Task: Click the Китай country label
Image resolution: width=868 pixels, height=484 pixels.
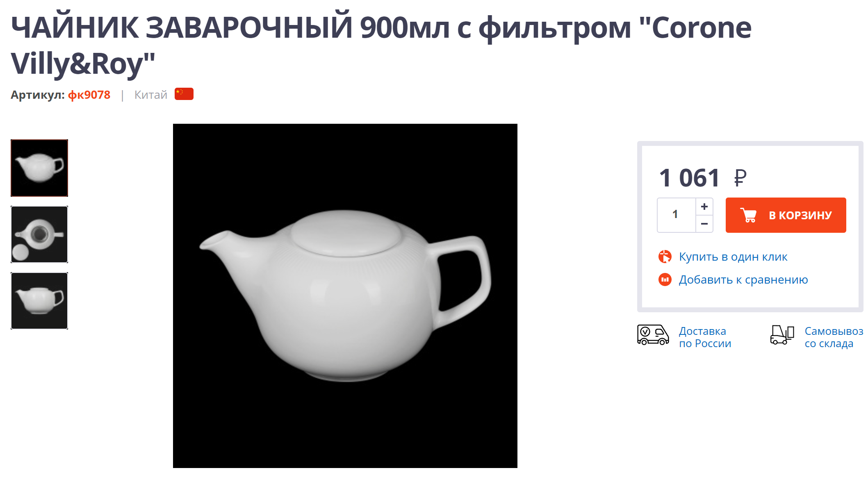Action: click(151, 95)
